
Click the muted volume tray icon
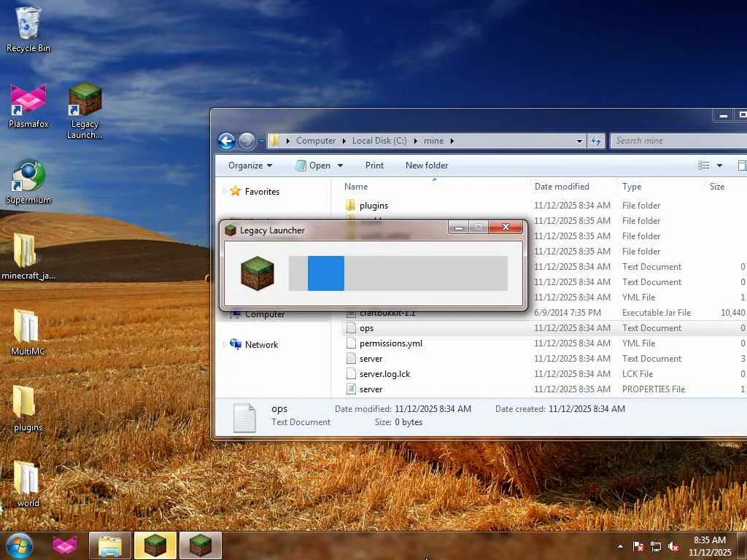pos(673,546)
